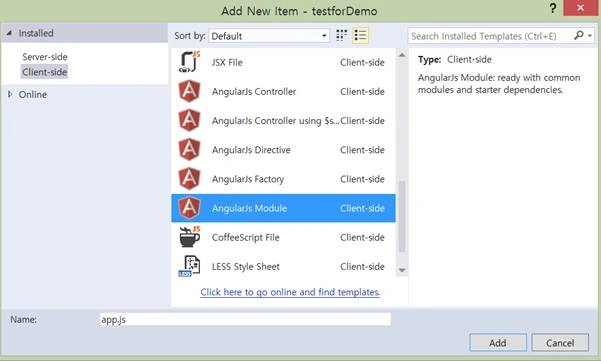601x361 pixels.
Task: Close the Add New Item dialog
Action: coord(580,8)
